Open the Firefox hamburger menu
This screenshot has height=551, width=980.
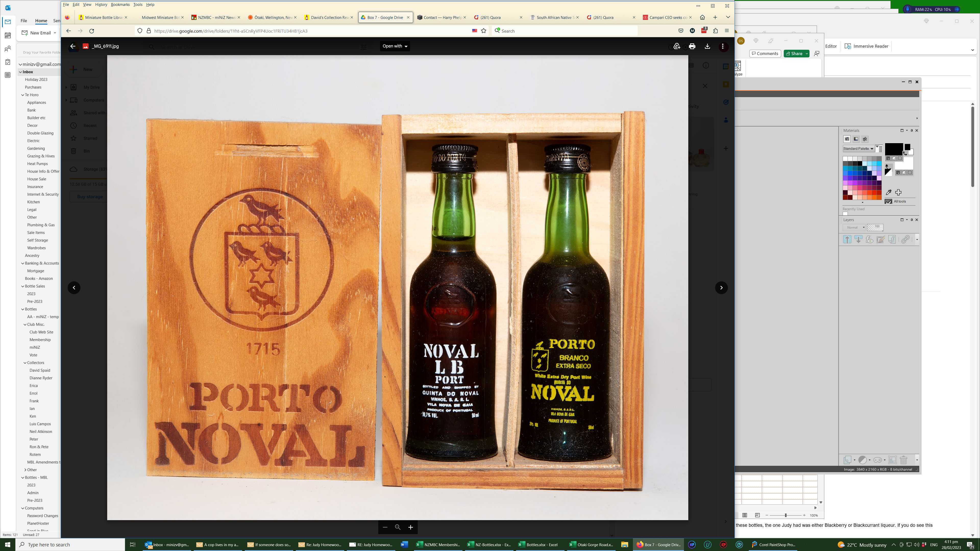(x=727, y=31)
